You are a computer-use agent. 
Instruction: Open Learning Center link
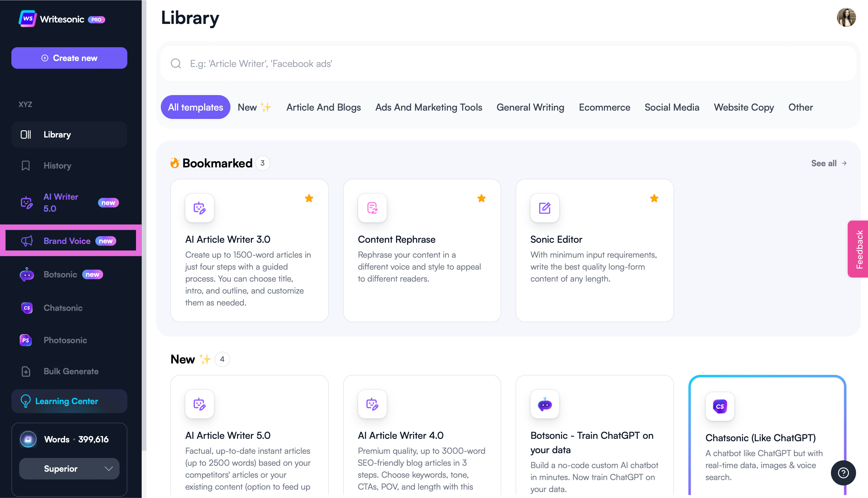point(69,401)
